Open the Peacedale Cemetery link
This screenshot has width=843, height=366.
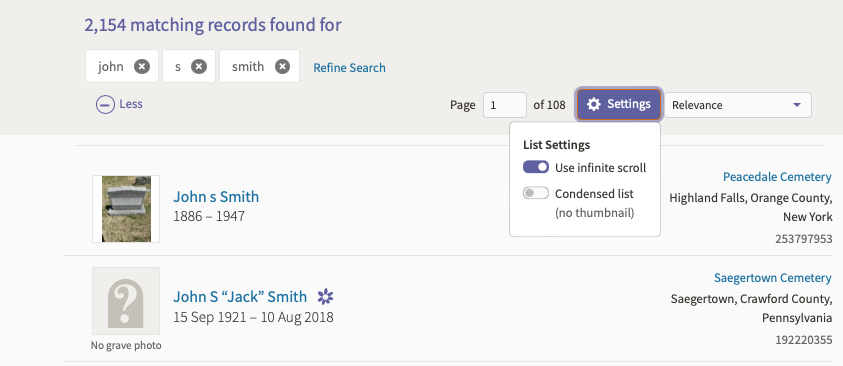(777, 177)
